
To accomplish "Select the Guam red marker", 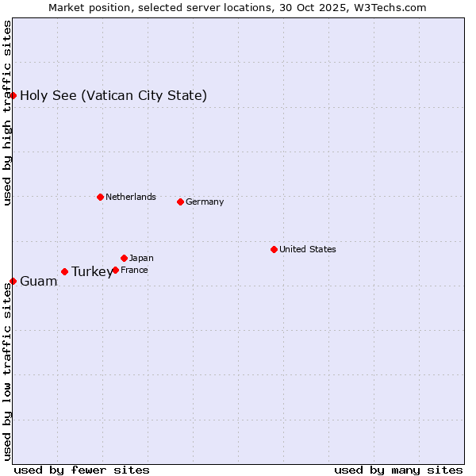I will click(13, 281).
